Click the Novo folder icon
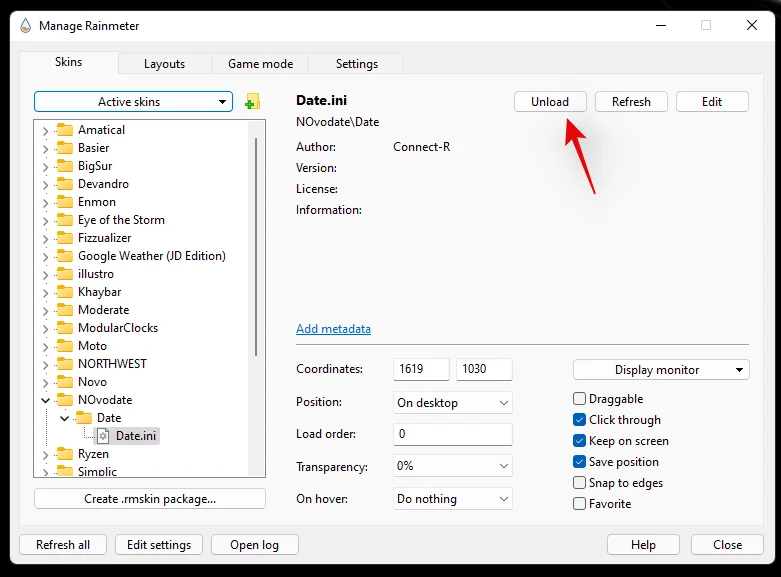This screenshot has height=577, width=781. tap(64, 382)
